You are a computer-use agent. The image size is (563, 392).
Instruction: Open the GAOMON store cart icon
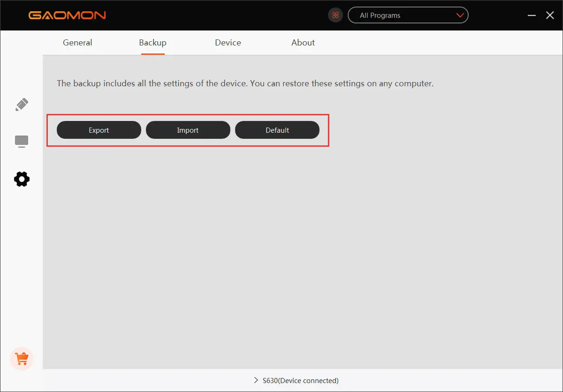click(x=22, y=358)
